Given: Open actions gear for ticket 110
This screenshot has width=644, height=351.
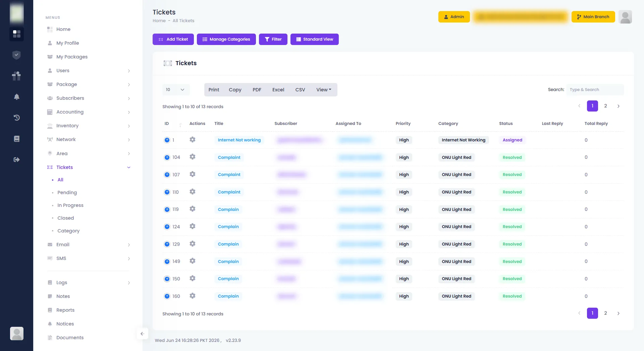Looking at the screenshot, I should (x=192, y=191).
